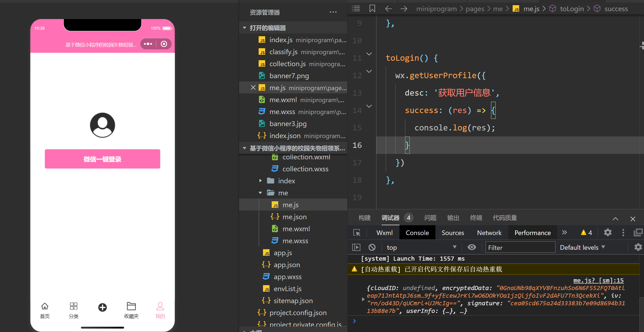This screenshot has height=332, width=644.
Task: Open me.wxss in the file tree
Action: pyautogui.click(x=295, y=241)
